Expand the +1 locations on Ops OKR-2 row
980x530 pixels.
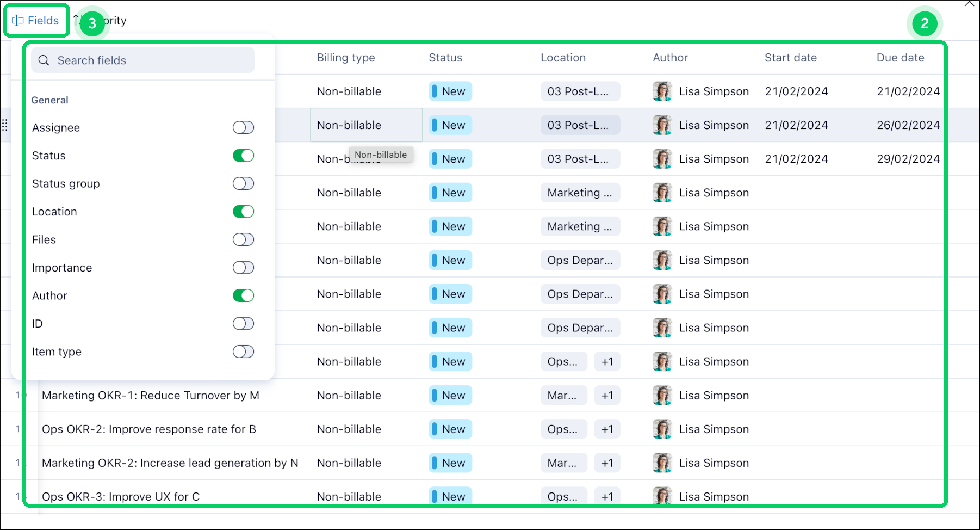click(607, 429)
